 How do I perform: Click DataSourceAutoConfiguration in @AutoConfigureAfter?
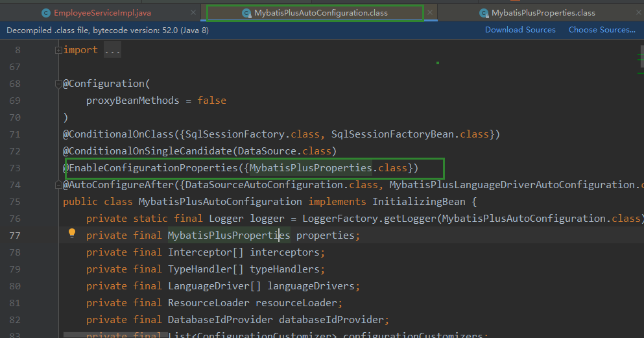tap(264, 185)
